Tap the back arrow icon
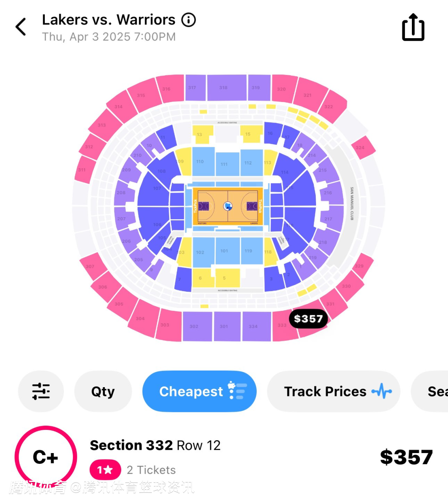This screenshot has height=502, width=448. click(x=21, y=27)
